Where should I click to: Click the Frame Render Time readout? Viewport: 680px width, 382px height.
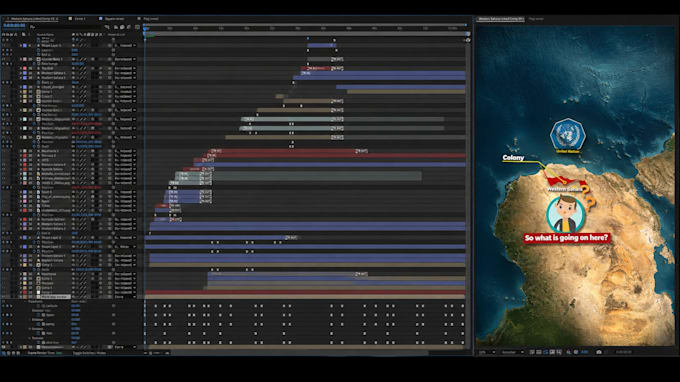(45, 353)
